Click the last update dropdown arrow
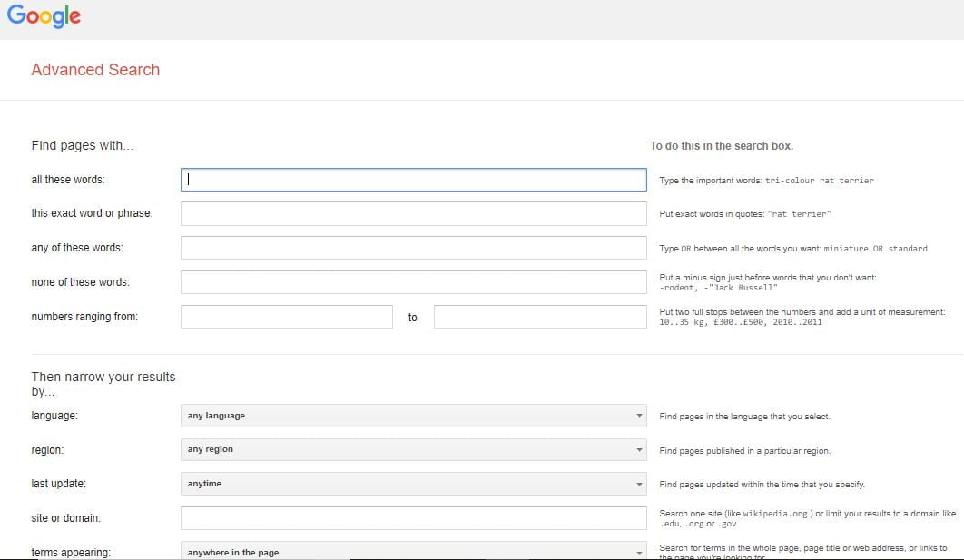This screenshot has width=964, height=560. (637, 484)
